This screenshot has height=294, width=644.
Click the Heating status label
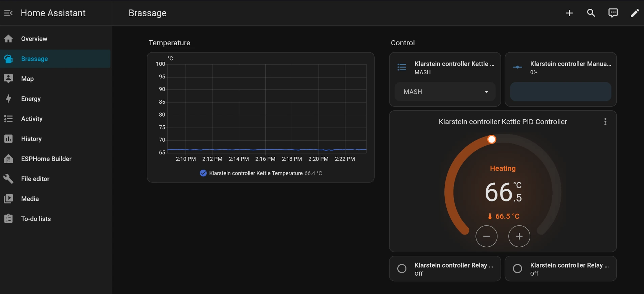[503, 168]
